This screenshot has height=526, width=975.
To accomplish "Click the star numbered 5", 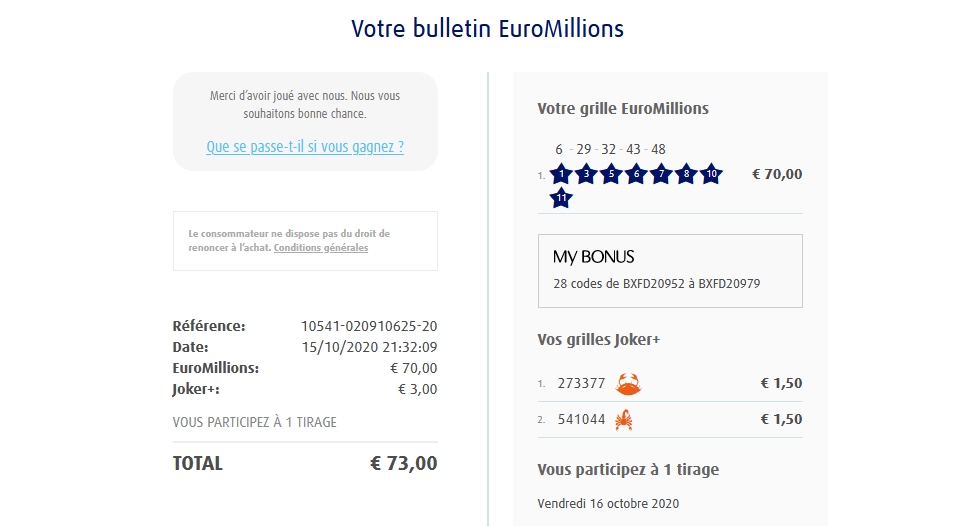I will (611, 174).
